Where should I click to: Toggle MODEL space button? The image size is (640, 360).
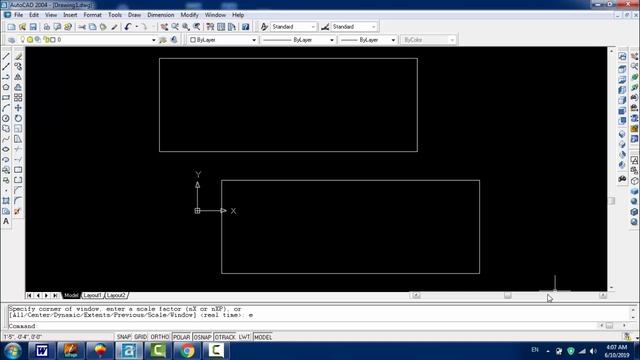(263, 337)
